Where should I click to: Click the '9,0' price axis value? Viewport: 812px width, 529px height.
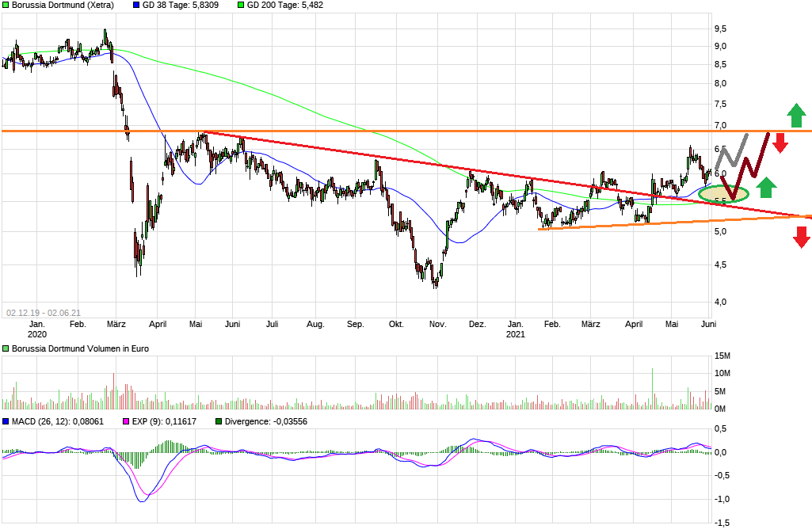click(x=720, y=47)
